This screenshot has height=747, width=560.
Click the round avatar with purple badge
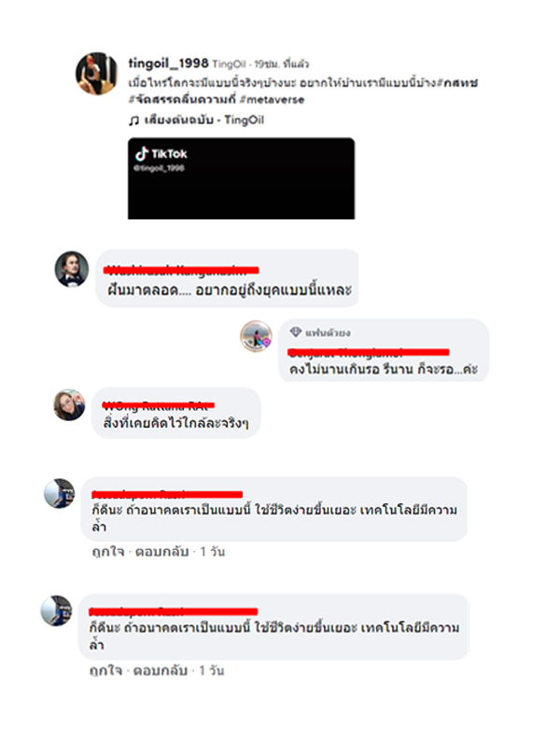(x=256, y=336)
